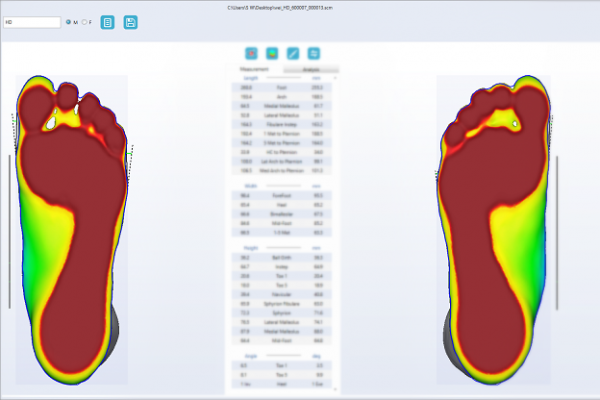Select the F gender radio button

84,22
